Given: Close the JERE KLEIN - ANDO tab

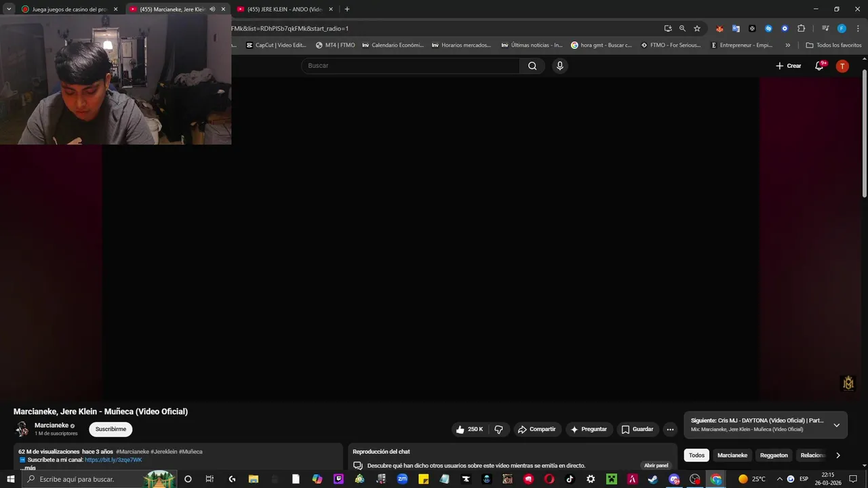Looking at the screenshot, I should [x=331, y=9].
